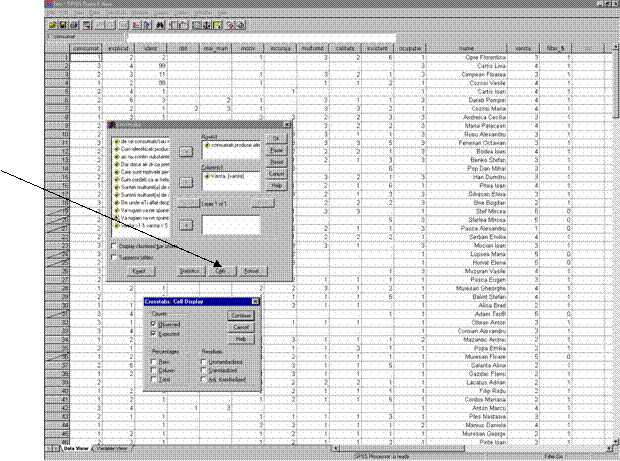Click Reset in the Crosstabs dialog
Viewport: 620px width, 461px height.
[x=276, y=162]
